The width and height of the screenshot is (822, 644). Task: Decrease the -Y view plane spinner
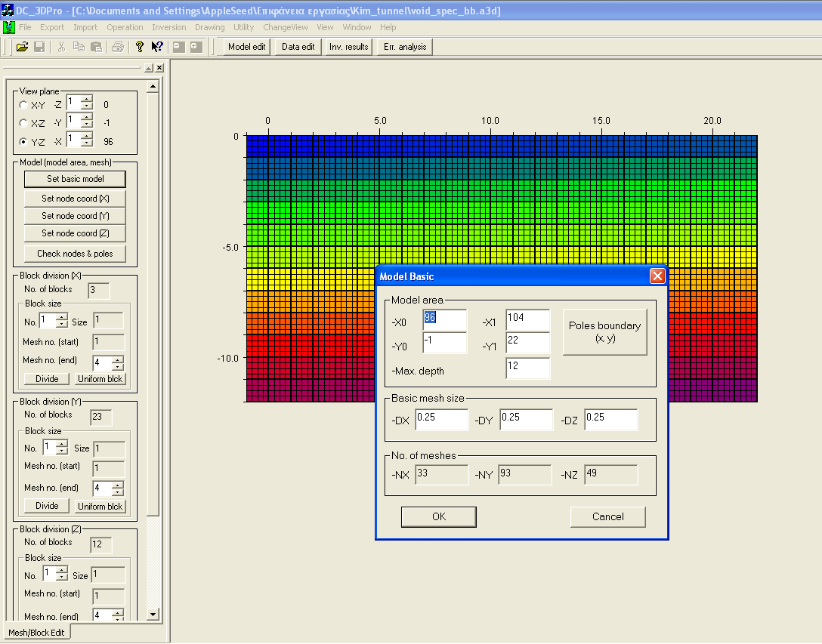[x=87, y=124]
